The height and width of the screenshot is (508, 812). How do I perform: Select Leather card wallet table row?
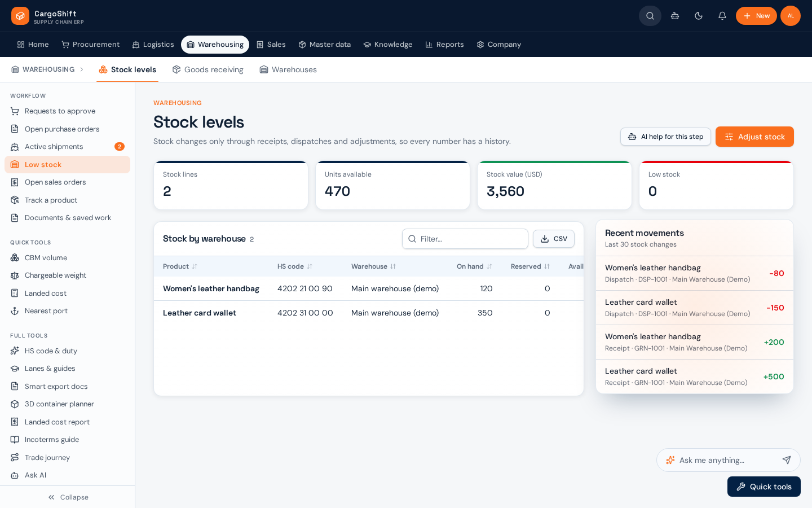(369, 313)
